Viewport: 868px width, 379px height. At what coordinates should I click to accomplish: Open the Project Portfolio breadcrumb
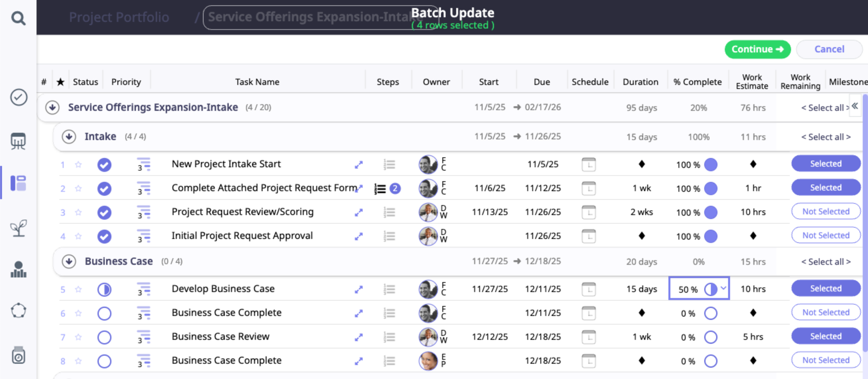click(x=119, y=17)
